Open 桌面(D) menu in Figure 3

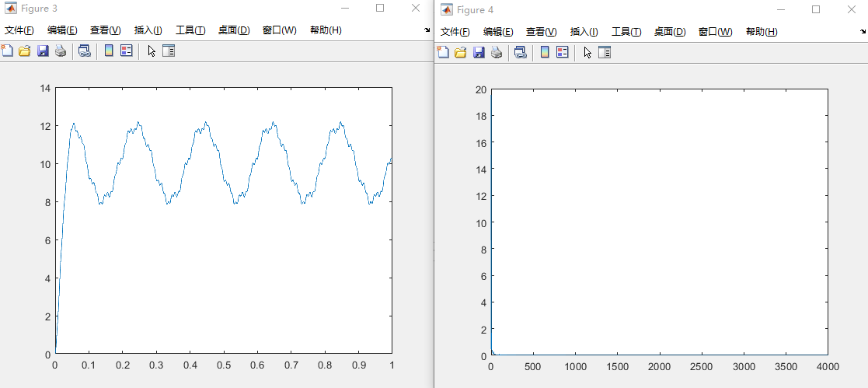tap(234, 30)
